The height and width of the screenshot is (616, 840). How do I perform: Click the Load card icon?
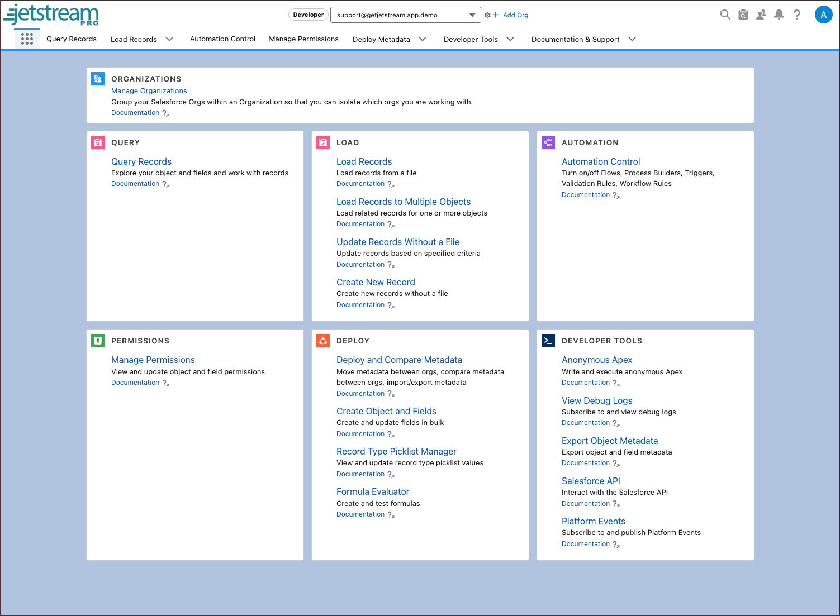323,142
